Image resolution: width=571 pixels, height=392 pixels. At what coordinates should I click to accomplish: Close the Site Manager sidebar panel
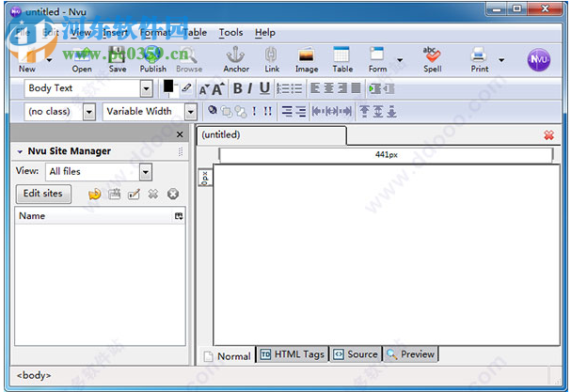click(x=180, y=134)
